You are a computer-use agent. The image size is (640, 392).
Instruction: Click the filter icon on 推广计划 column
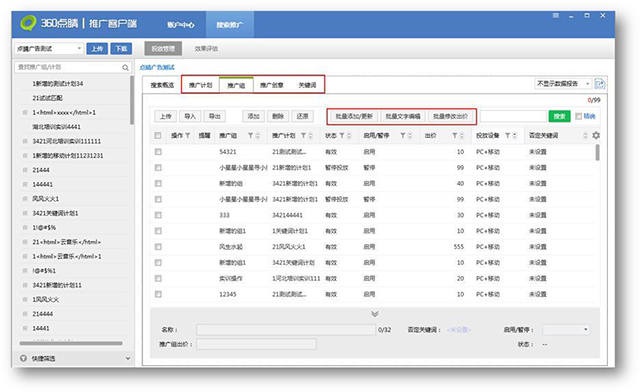tap(303, 136)
